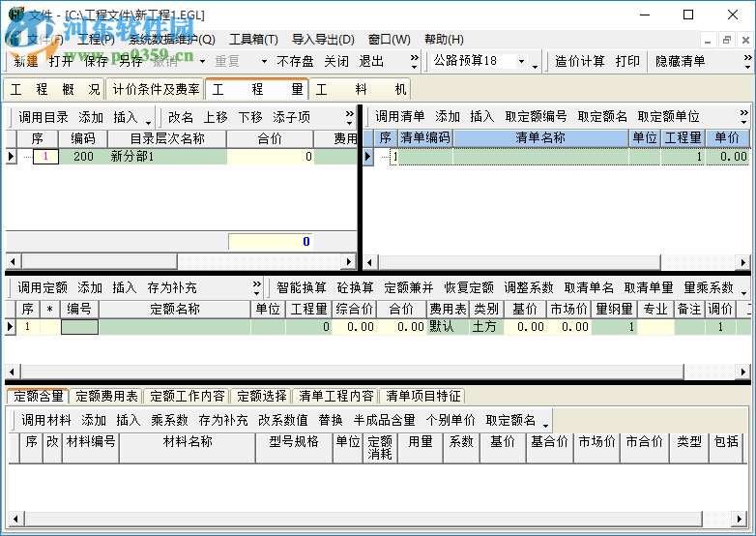The height and width of the screenshot is (536, 756).
Task: Click the 200 code cell
Action: point(83,157)
